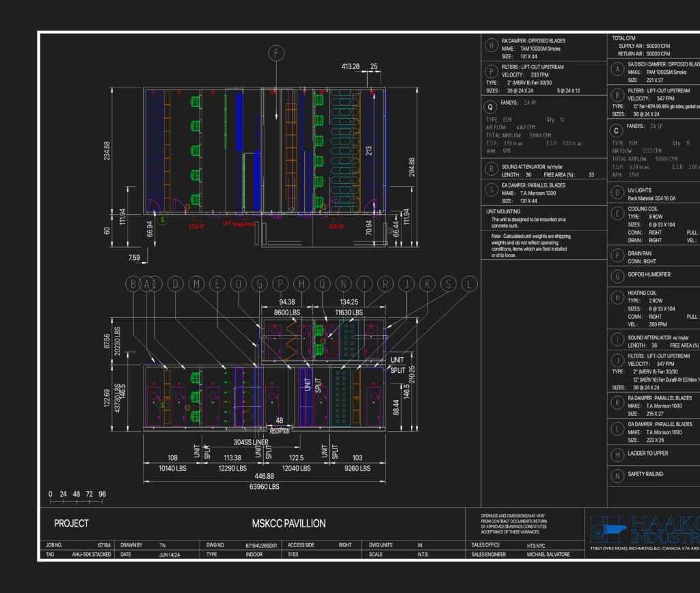Image resolution: width=700 pixels, height=593 pixels.
Task: Click the N.T.S. scale value
Action: pos(422,555)
